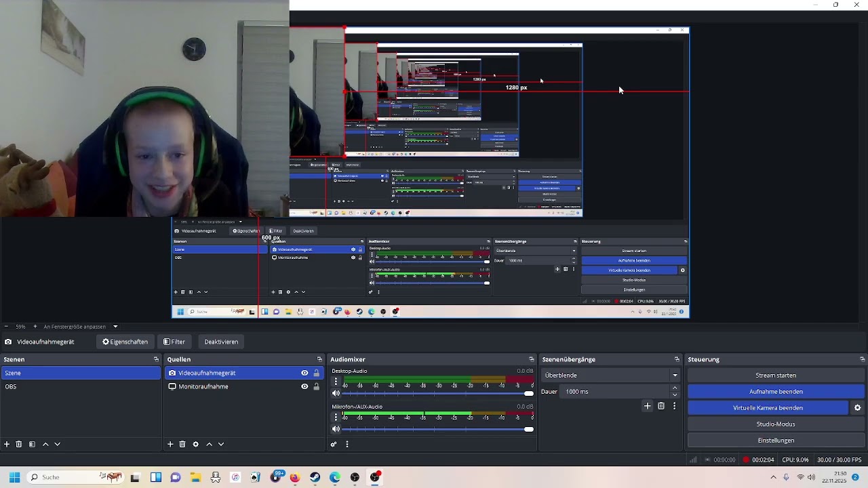The width and height of the screenshot is (868, 488).
Task: Open Mikrofon-/AUX-Audio three-dot options menu
Action: (x=336, y=418)
